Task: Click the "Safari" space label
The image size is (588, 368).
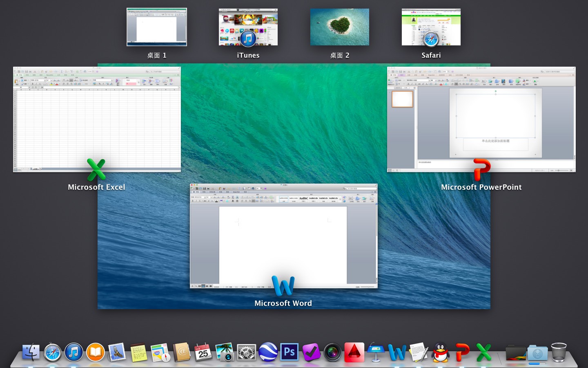Action: [431, 55]
